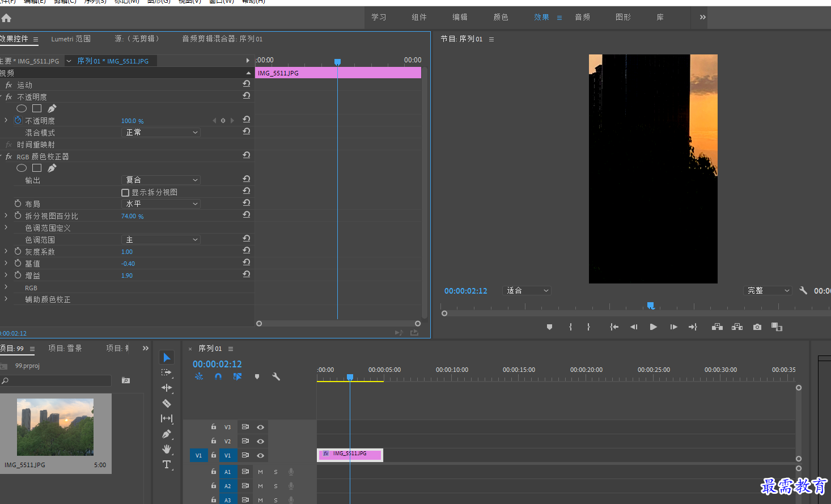The height and width of the screenshot is (504, 831).
Task: Select the Ripple Edit tool
Action: pos(167,388)
